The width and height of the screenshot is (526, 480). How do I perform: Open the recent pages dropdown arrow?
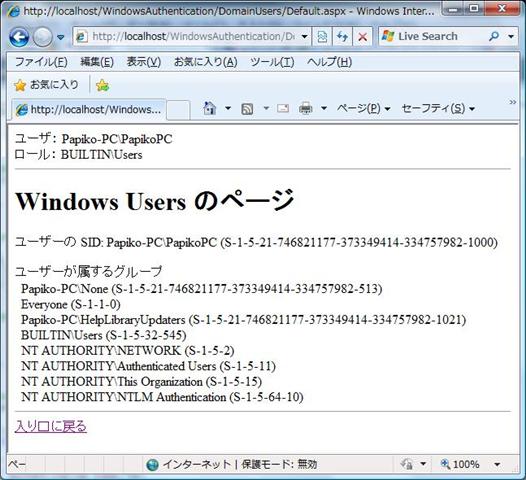coord(61,37)
